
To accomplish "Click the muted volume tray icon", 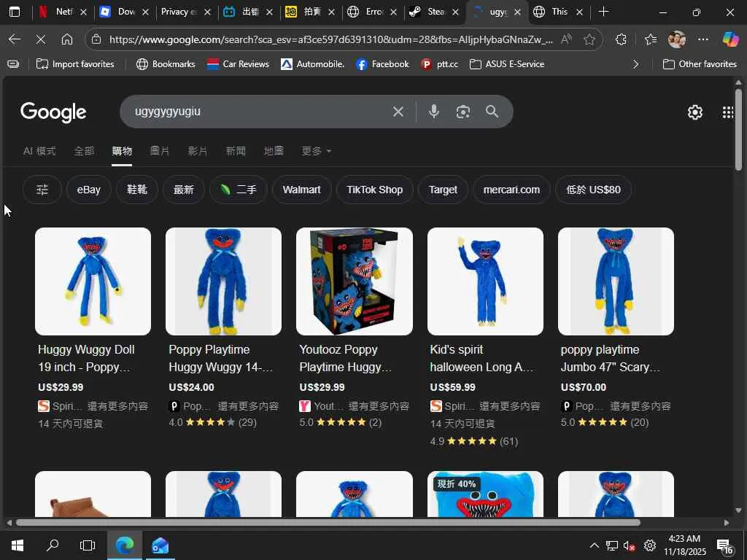I will (x=629, y=545).
